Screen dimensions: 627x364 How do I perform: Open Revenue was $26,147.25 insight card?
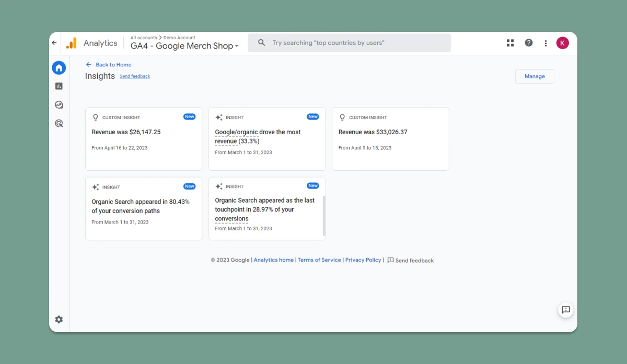tap(144, 139)
